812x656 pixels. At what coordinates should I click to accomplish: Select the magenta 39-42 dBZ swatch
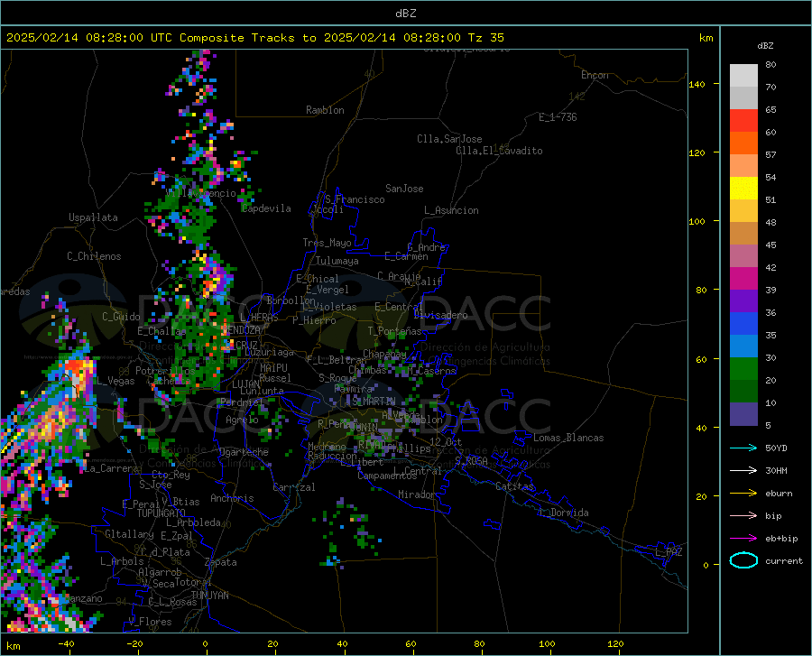pyautogui.click(x=743, y=279)
